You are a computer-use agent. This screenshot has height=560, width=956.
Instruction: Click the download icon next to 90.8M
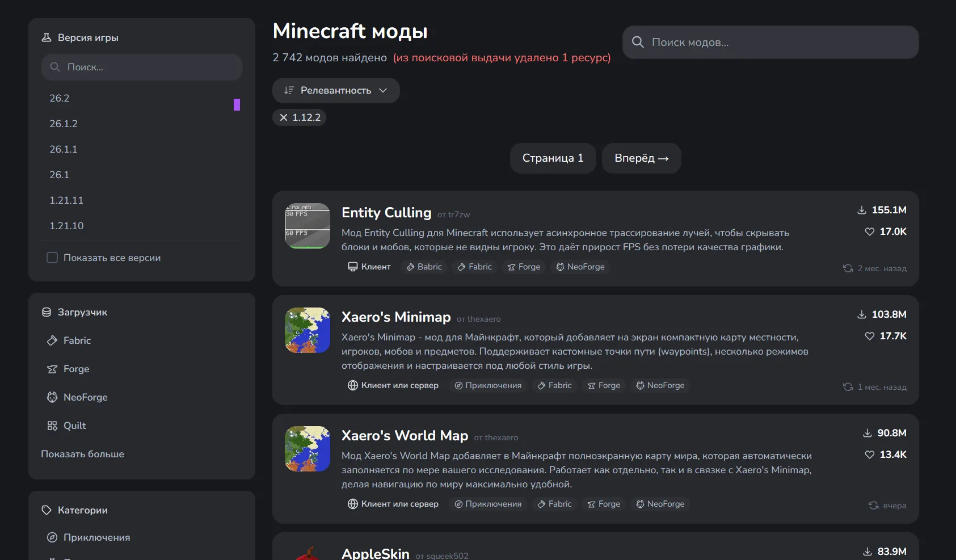[x=867, y=433]
